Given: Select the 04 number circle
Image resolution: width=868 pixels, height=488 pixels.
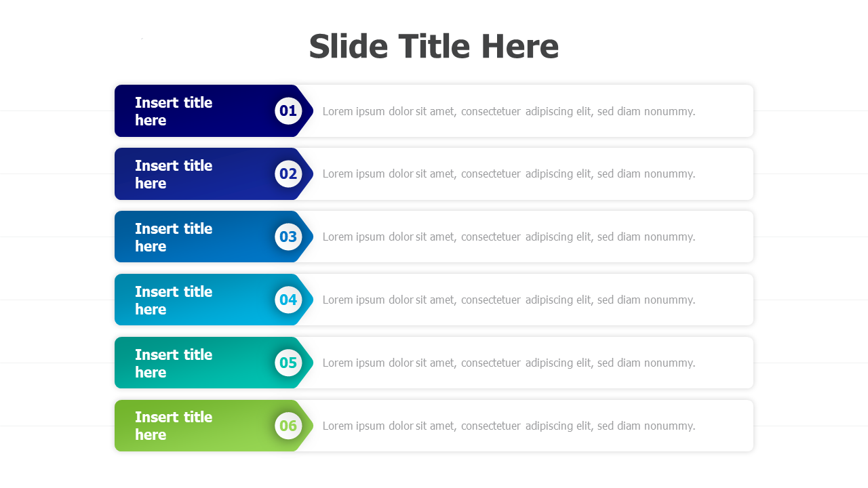Looking at the screenshot, I should coord(288,300).
